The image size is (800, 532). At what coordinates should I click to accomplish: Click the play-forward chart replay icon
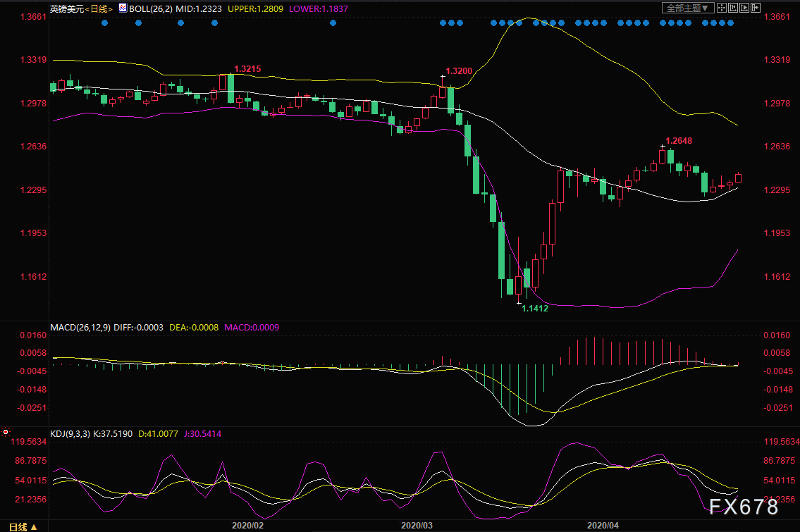point(744,8)
